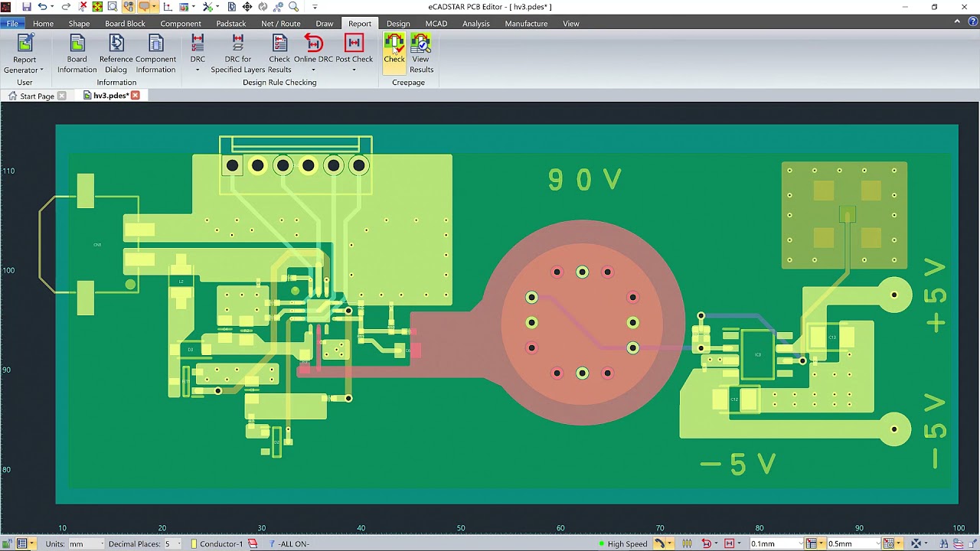
Task: Open Creepage View Results
Action: click(x=421, y=54)
